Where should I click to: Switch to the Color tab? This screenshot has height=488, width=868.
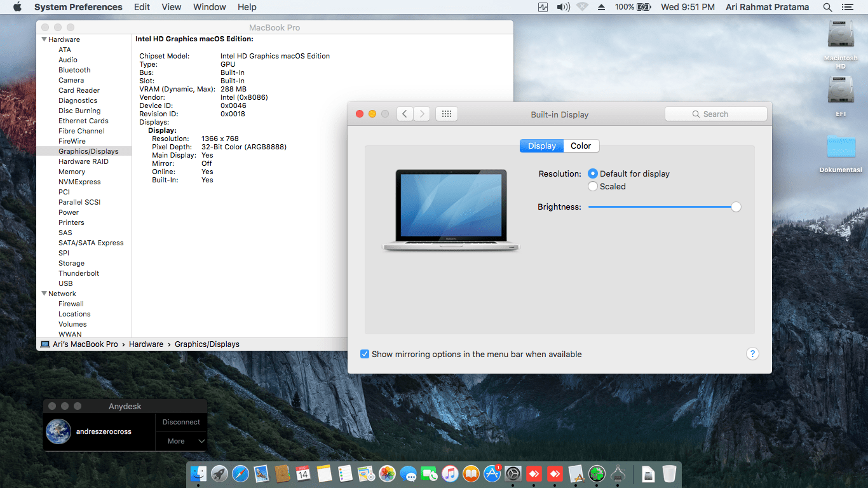point(581,146)
